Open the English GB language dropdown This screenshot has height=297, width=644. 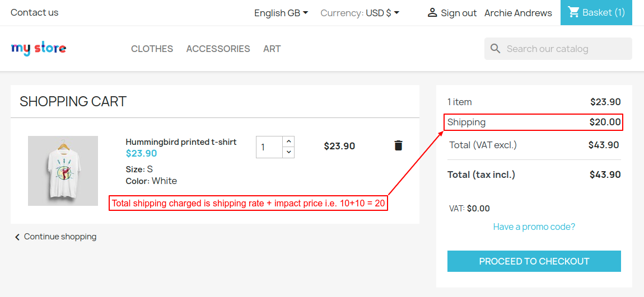(281, 13)
